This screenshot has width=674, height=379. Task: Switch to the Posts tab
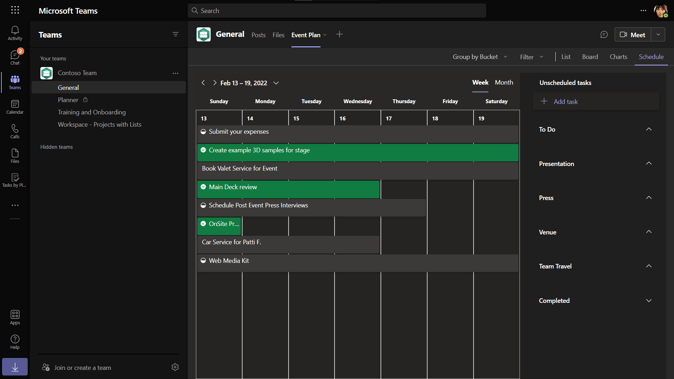pyautogui.click(x=258, y=35)
